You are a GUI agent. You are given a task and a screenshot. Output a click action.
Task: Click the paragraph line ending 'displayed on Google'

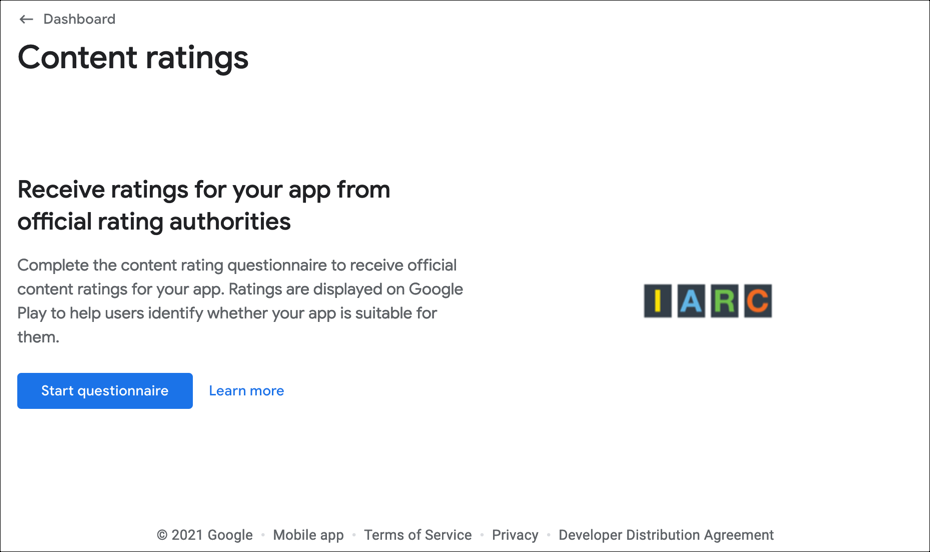240,289
